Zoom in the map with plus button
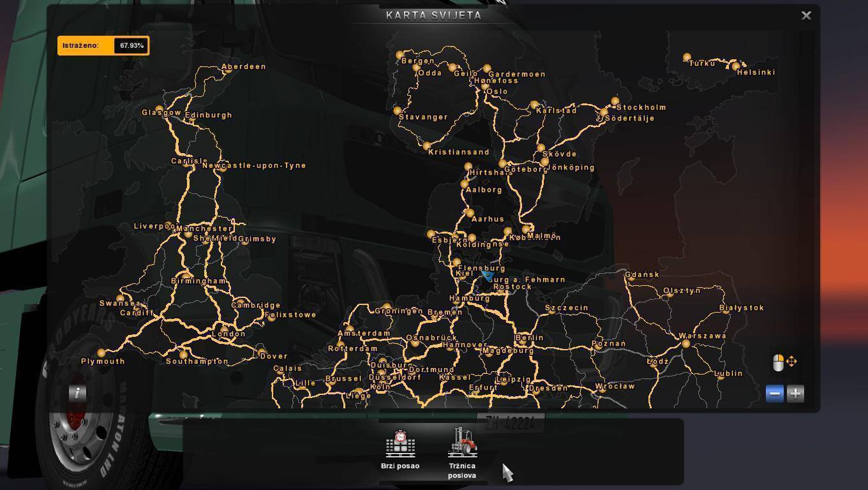The width and height of the screenshot is (868, 490). [795, 394]
